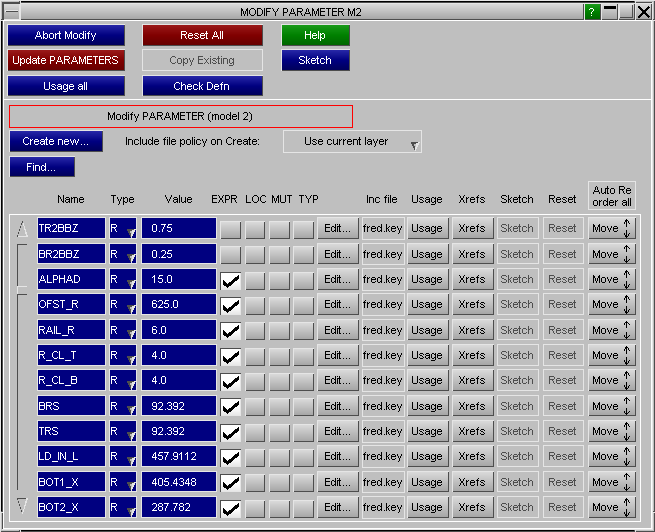This screenshot has height=532, width=655.
Task: Click the Move arrows for TR2BBZ row
Action: click(611, 228)
